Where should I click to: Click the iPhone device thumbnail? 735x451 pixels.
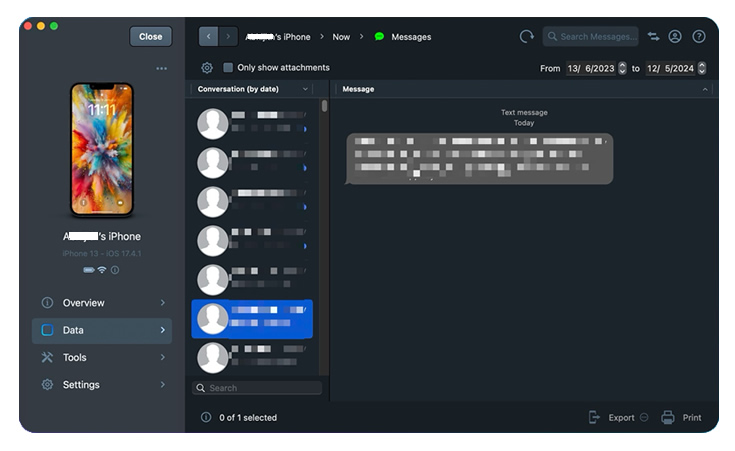(102, 150)
